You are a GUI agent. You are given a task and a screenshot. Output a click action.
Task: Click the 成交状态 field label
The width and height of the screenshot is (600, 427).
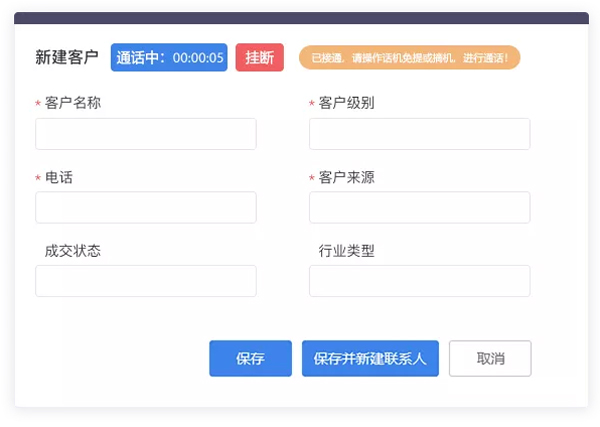[73, 251]
